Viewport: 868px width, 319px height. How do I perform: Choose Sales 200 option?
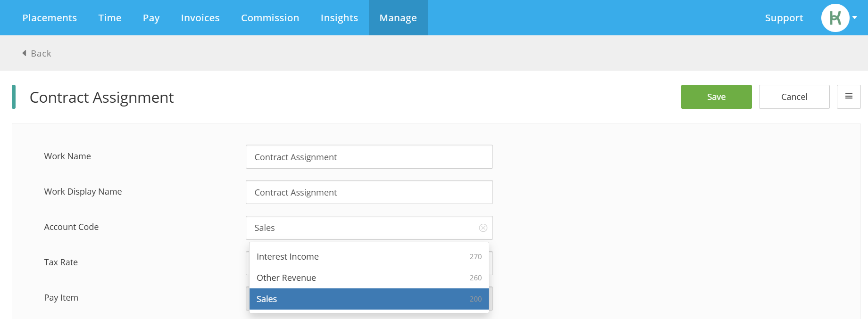point(369,299)
